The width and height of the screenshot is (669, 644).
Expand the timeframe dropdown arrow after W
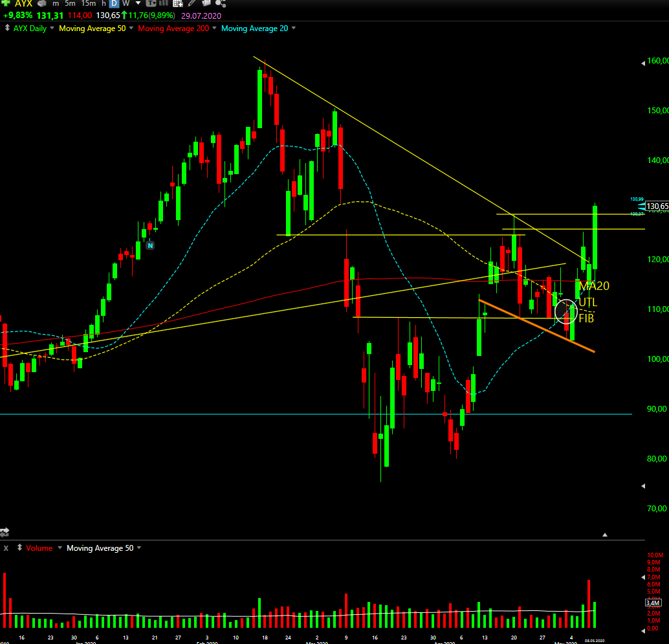click(138, 3)
